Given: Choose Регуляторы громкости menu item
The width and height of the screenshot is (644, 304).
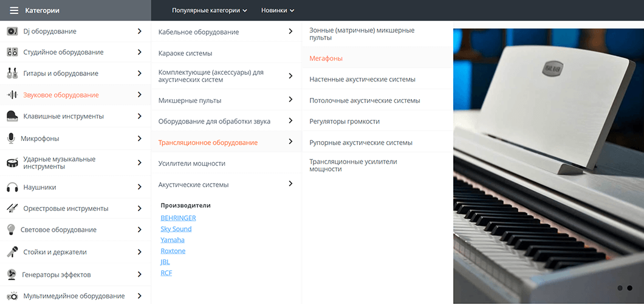Looking at the screenshot, I should pos(344,122).
